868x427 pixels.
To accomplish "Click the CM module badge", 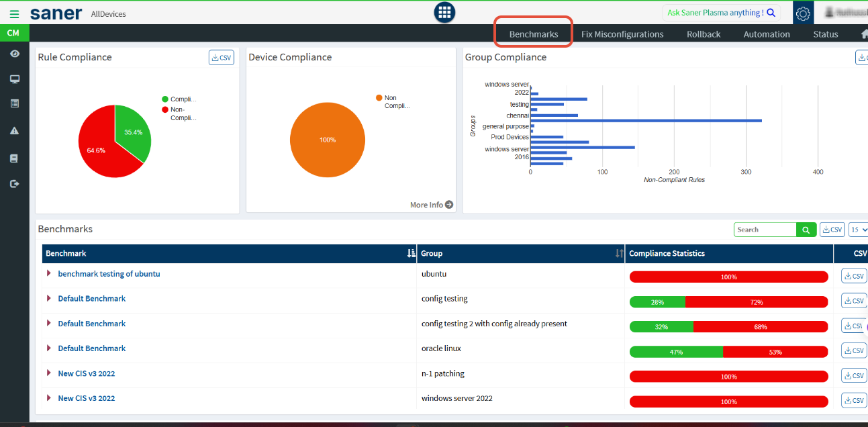I will click(x=13, y=33).
